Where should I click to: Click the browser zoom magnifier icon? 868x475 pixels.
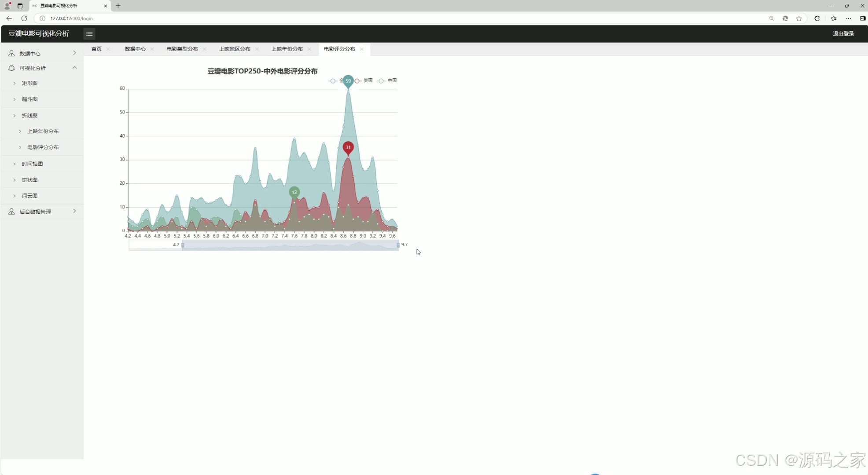[771, 18]
